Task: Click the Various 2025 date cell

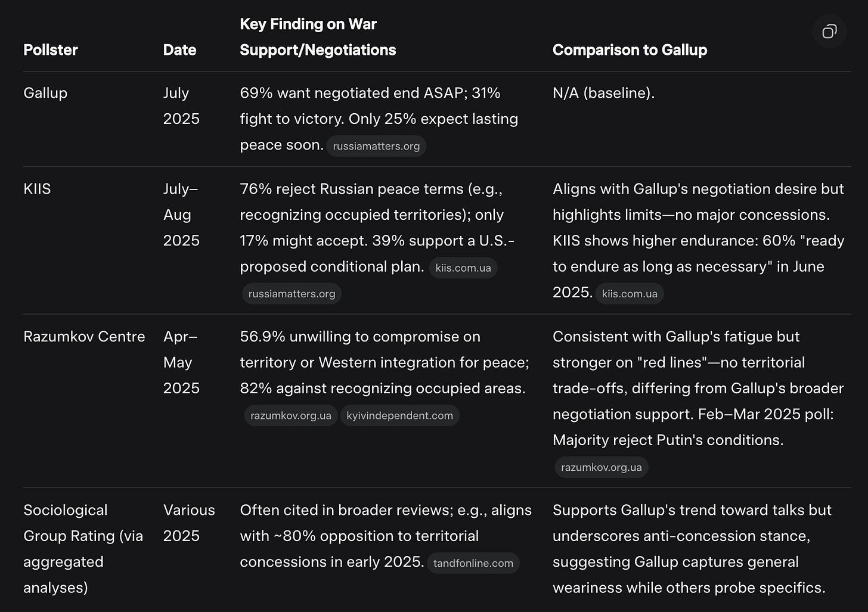Action: 189,523
